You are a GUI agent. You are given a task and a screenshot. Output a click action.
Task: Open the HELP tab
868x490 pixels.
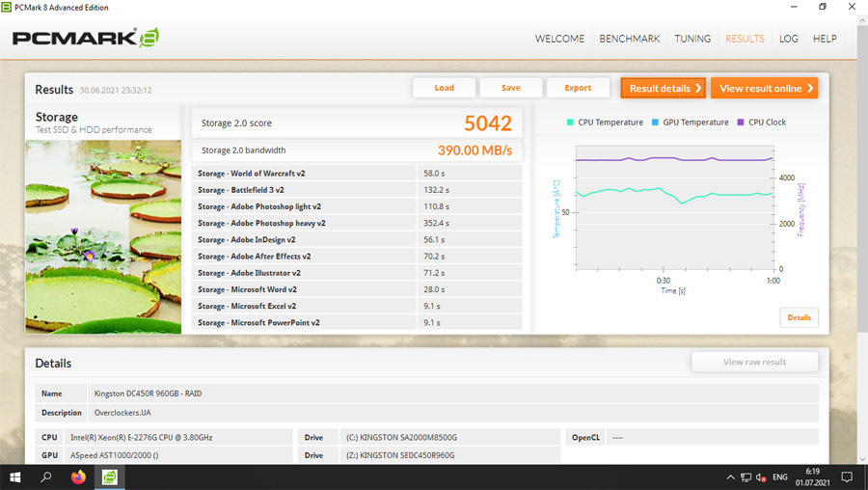coord(825,39)
